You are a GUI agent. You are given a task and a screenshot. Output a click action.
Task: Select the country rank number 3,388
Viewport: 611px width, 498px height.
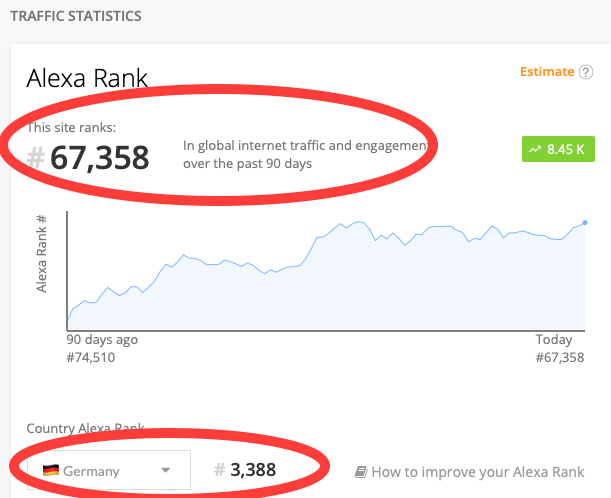(x=252, y=470)
